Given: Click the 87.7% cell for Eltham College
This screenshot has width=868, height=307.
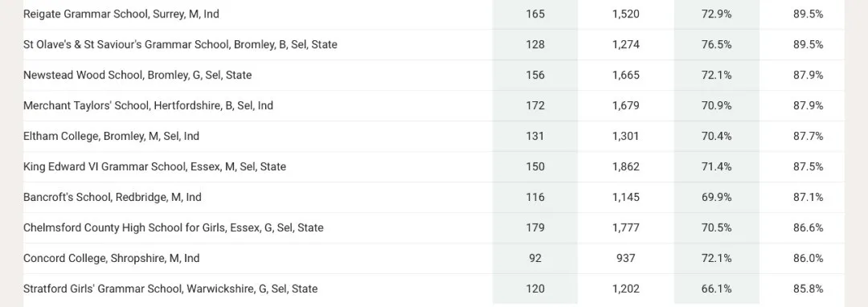Looking at the screenshot, I should click(x=808, y=136).
